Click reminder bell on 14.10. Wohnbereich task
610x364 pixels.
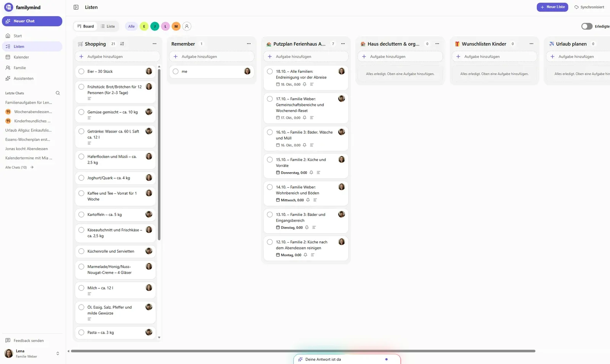point(308,200)
